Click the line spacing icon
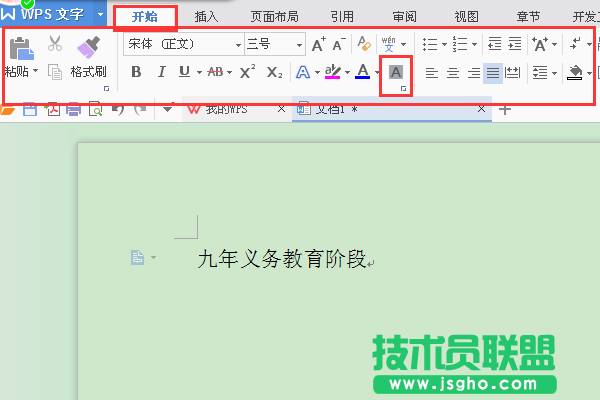This screenshot has height=400, width=600. pos(540,72)
